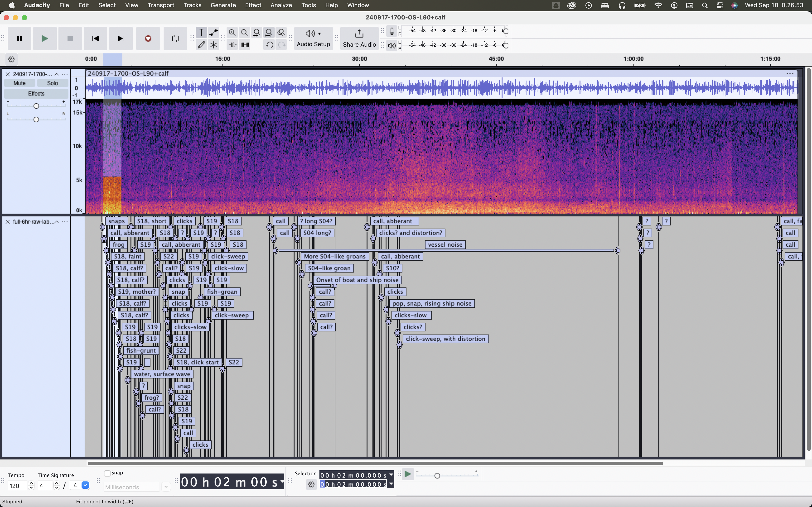Screen dimensions: 812x507
Task: Click the Silence audio selection icon
Action: pos(245,45)
